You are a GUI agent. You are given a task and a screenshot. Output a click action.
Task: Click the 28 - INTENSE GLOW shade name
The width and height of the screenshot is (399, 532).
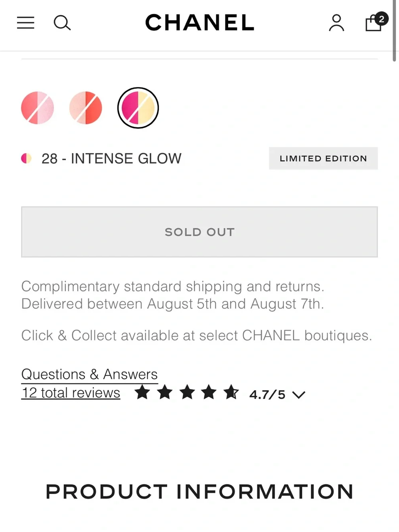tap(111, 158)
